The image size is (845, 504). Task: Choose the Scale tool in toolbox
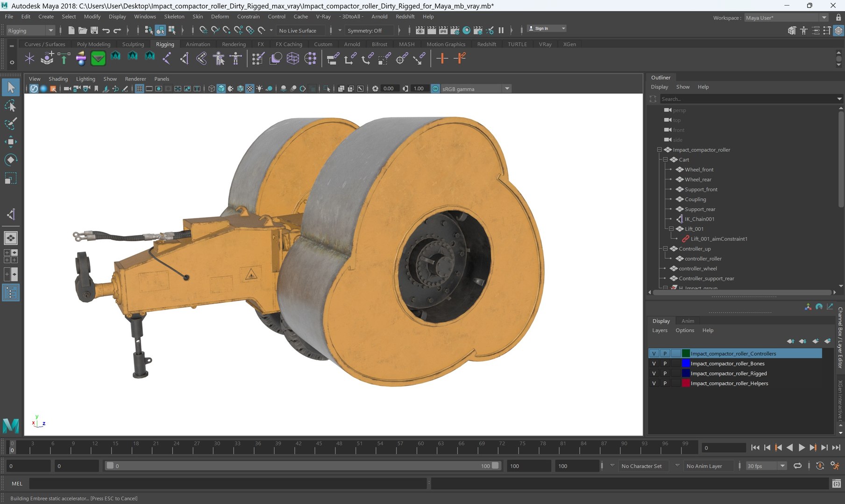11,178
